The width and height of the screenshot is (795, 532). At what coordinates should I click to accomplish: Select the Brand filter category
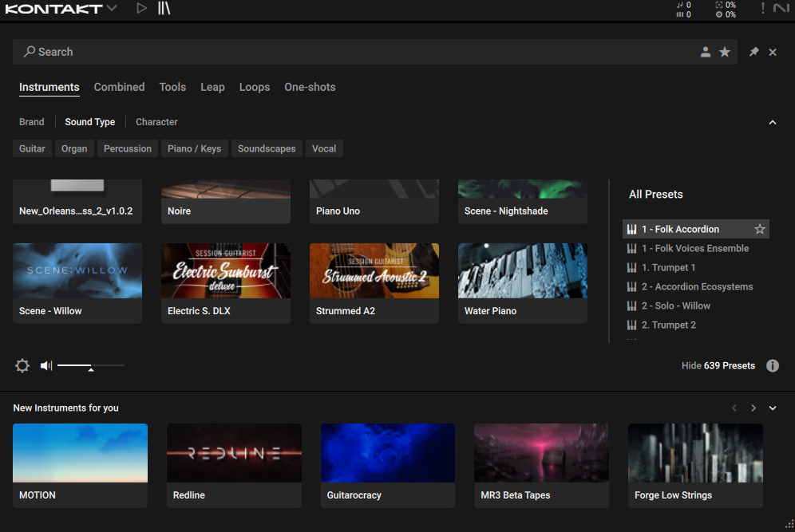[x=31, y=122]
